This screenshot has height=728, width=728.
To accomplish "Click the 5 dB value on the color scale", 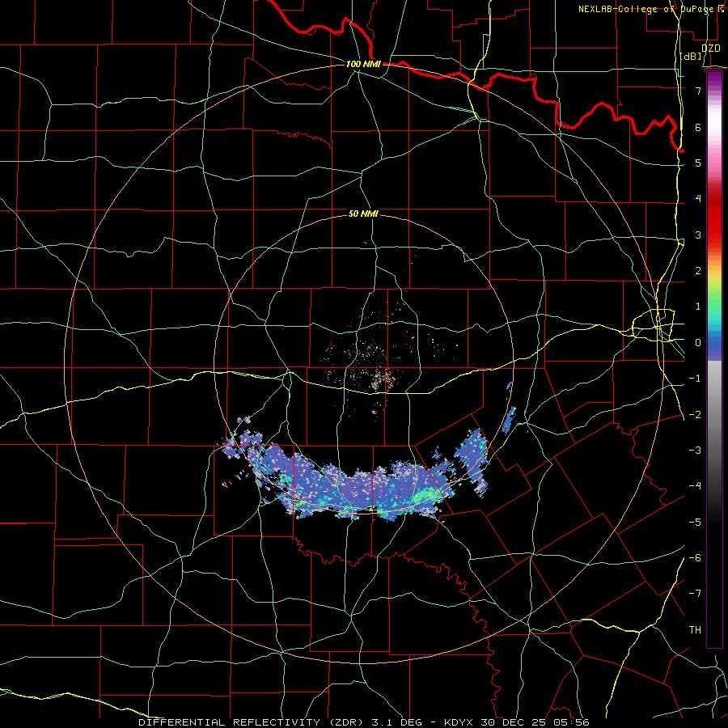I will [698, 163].
